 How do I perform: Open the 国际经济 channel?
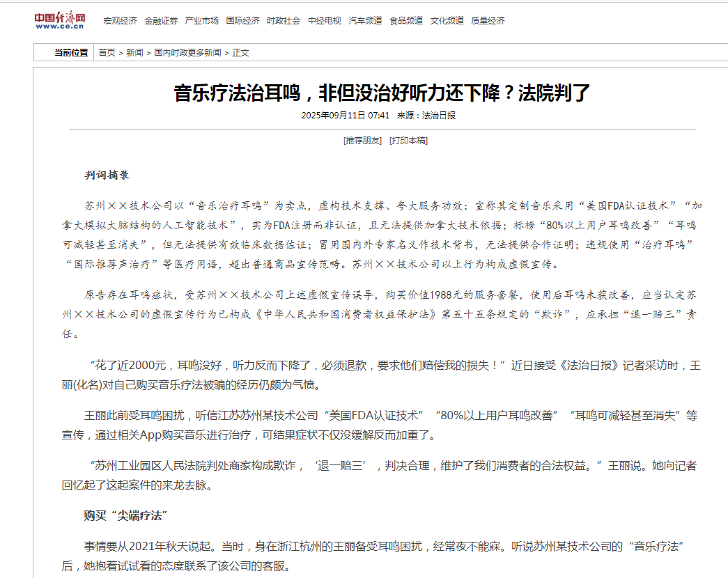[x=242, y=21]
